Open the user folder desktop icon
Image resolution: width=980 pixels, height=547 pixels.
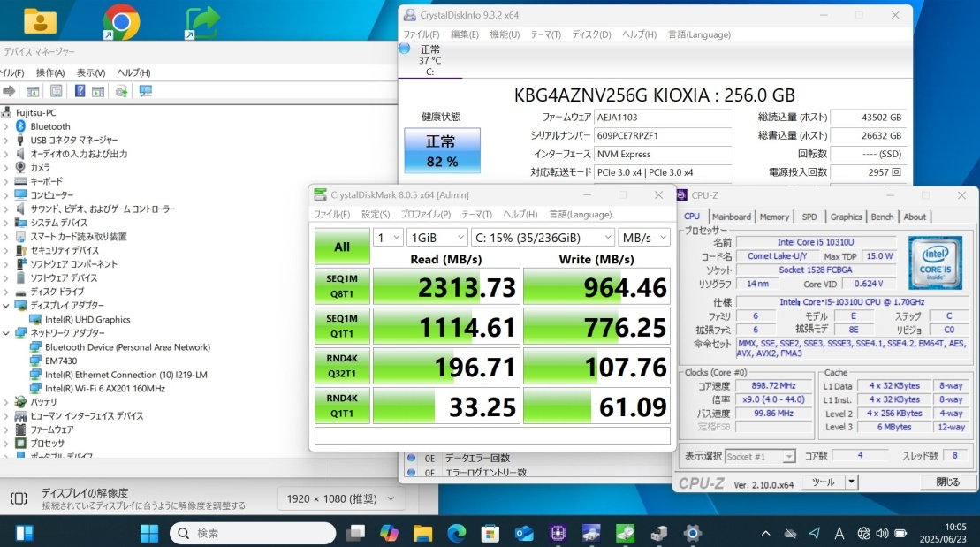pos(40,20)
